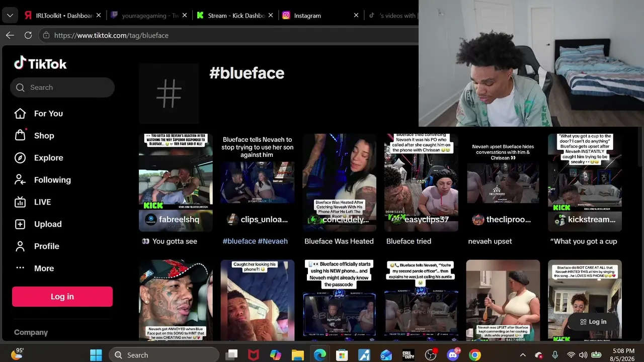View site information lock icon
This screenshot has height=362, width=644.
click(46, 35)
